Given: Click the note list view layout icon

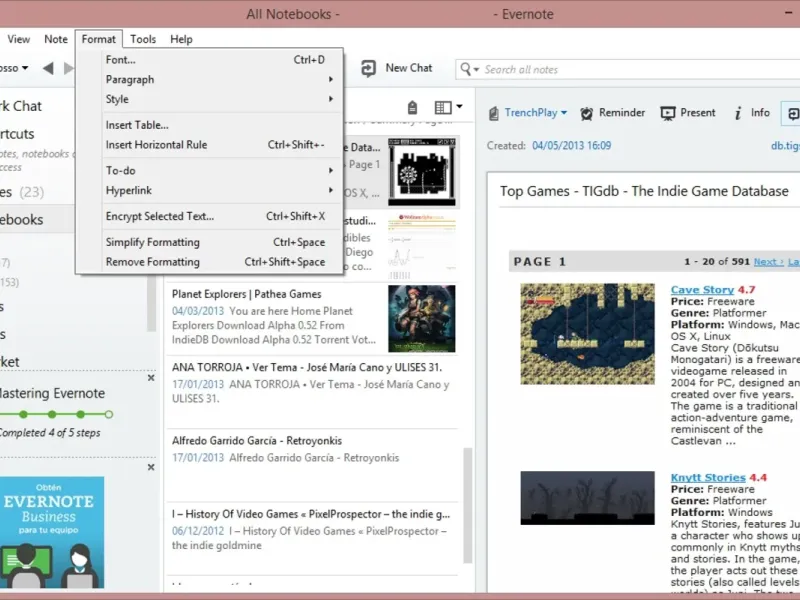Looking at the screenshot, I should pos(443,107).
